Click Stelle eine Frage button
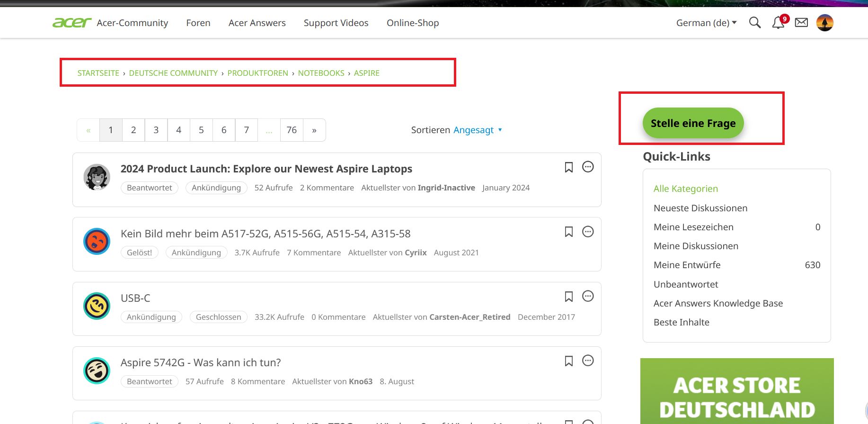This screenshot has height=424, width=868. point(693,123)
